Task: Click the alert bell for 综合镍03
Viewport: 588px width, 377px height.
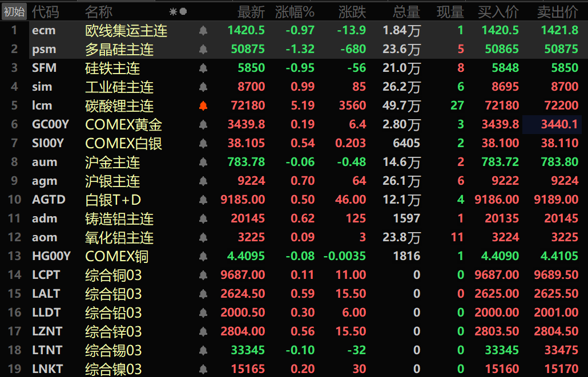Action: 203,370
